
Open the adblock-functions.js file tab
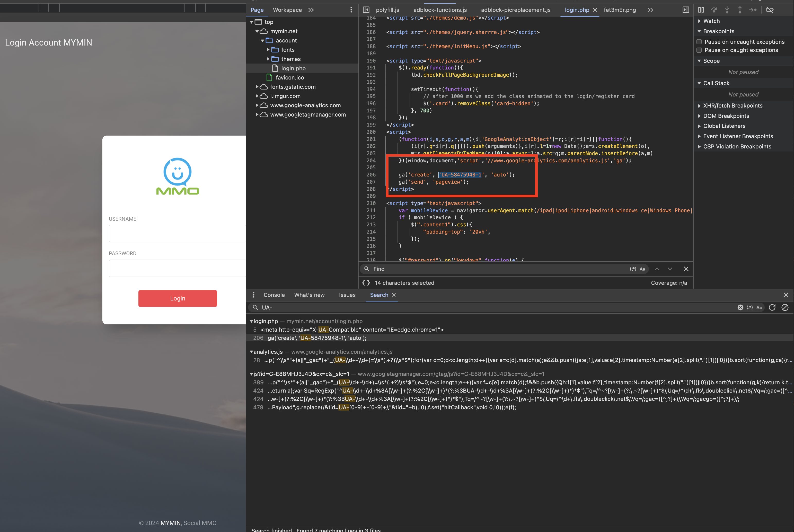(440, 10)
